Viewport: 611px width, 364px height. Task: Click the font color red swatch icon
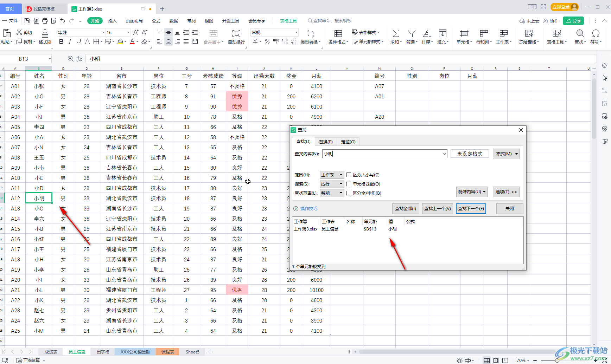pos(132,42)
